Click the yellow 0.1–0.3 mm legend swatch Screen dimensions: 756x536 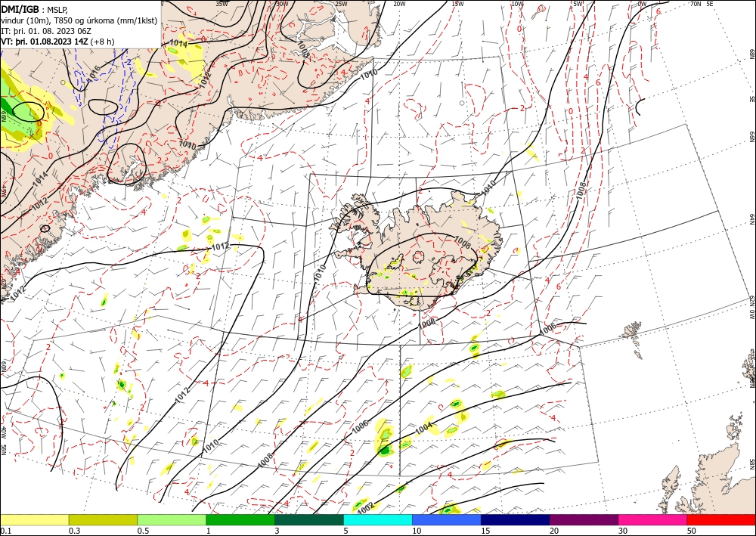[x=34, y=519]
